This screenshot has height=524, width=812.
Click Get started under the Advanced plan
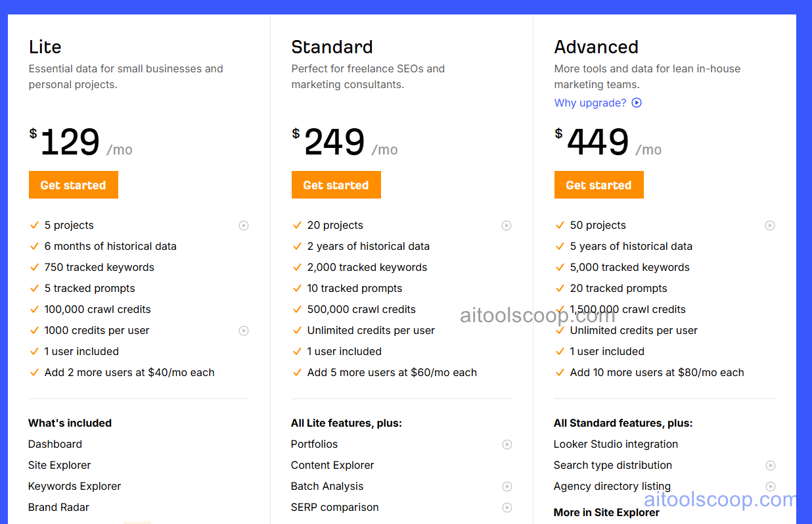coord(598,185)
